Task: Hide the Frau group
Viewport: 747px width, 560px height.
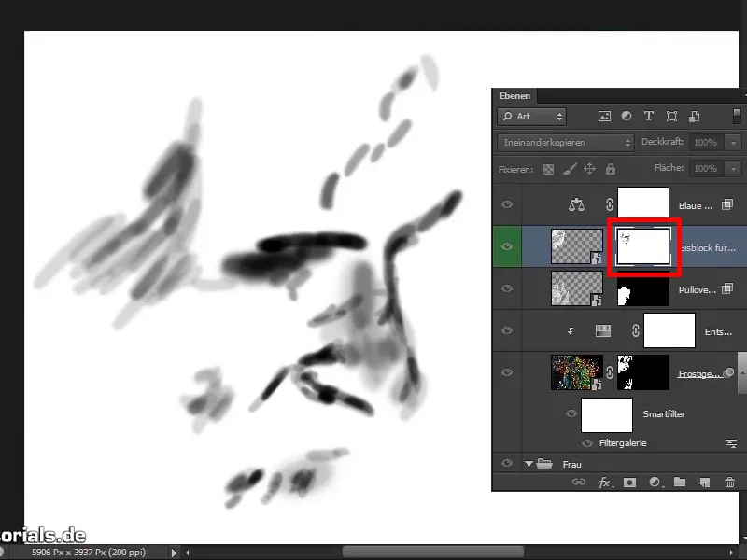Action: (507, 463)
